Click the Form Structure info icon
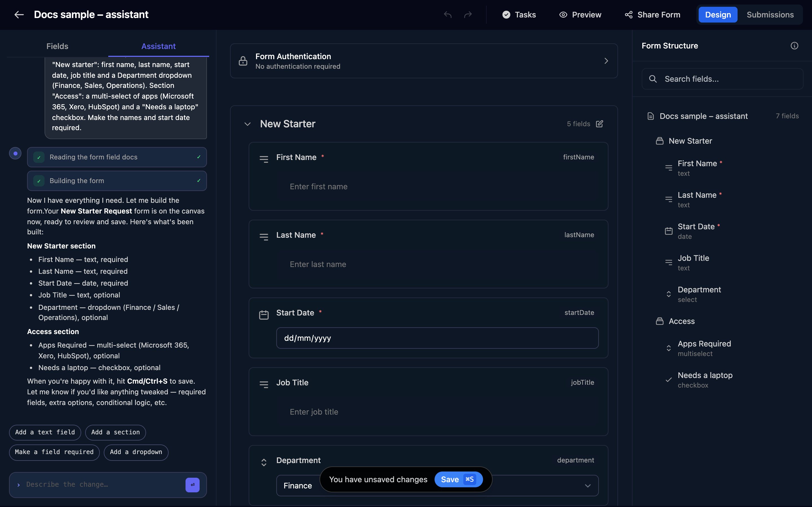This screenshot has height=507, width=812. click(x=794, y=46)
